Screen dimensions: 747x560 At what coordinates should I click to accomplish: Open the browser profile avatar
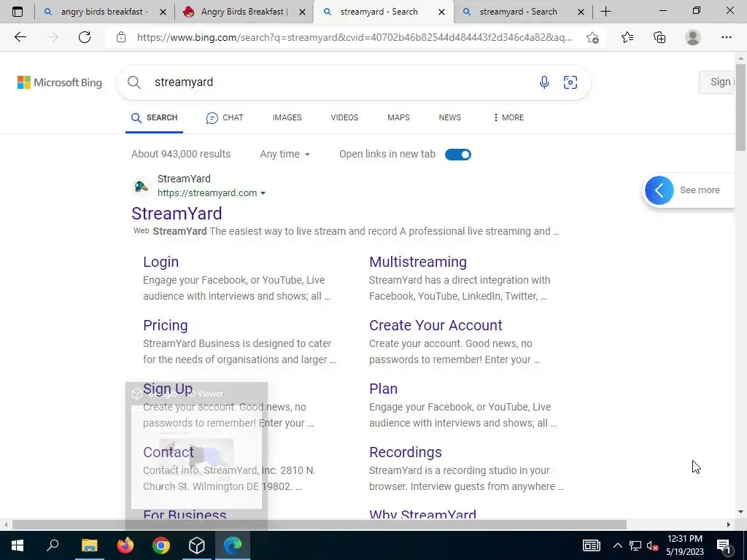click(693, 37)
